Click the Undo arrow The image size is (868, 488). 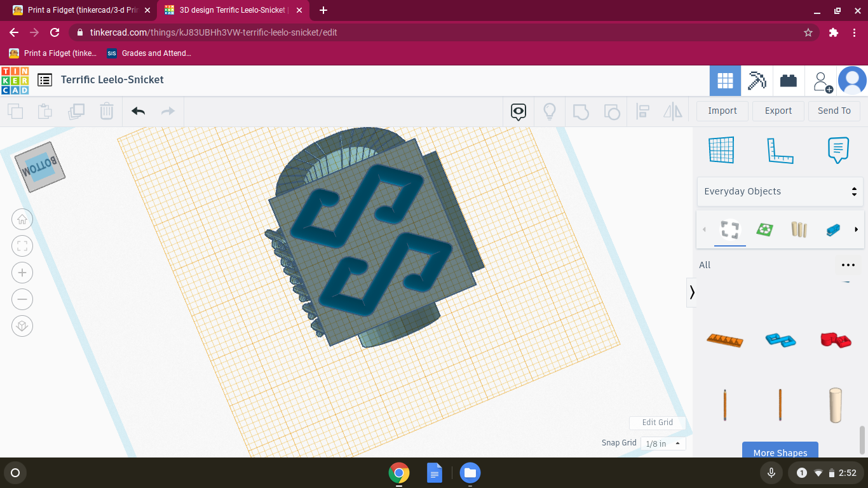[x=138, y=111]
